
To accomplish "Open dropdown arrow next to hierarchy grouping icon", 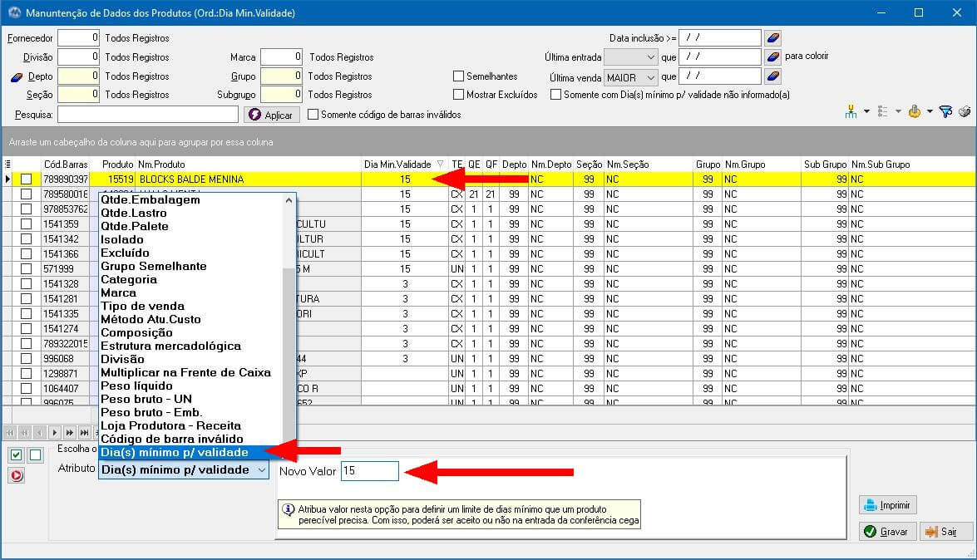I will click(866, 111).
